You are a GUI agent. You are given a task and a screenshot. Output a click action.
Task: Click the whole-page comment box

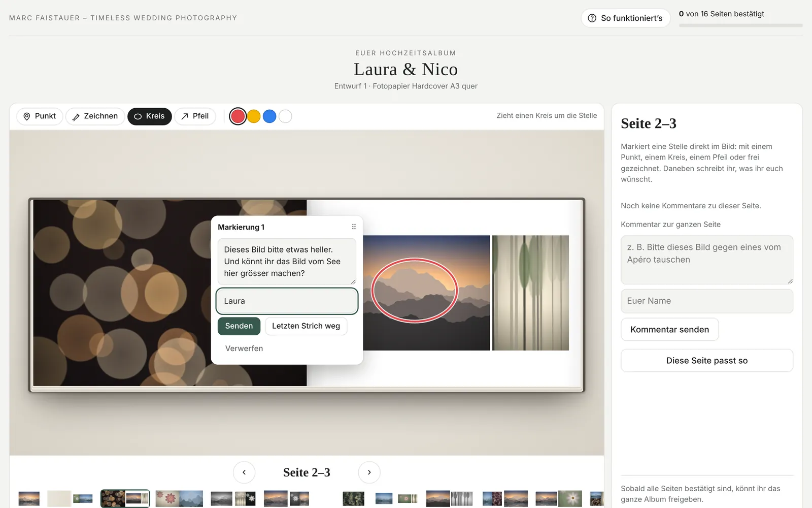[707, 260]
